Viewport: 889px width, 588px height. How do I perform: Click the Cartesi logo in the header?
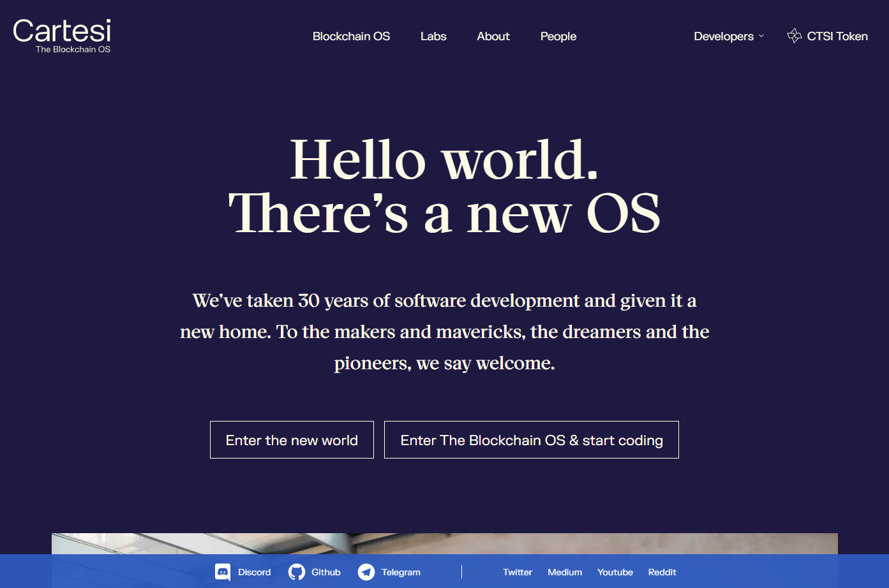[62, 36]
